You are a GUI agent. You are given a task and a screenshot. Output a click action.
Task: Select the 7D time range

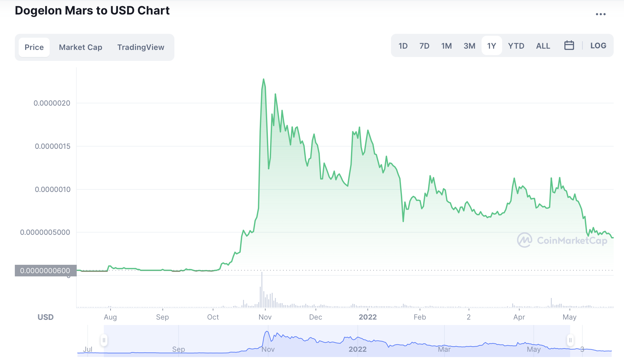tap(424, 46)
